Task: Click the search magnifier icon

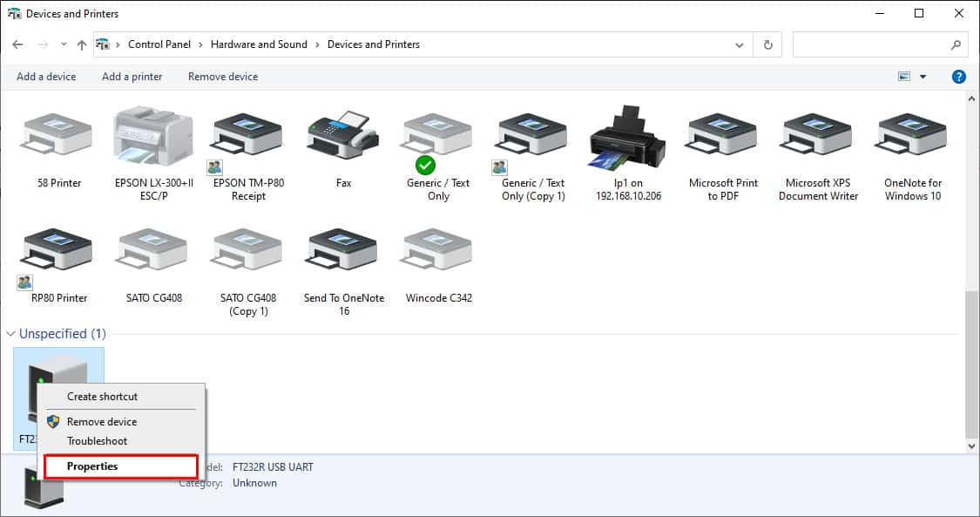Action: tap(956, 44)
